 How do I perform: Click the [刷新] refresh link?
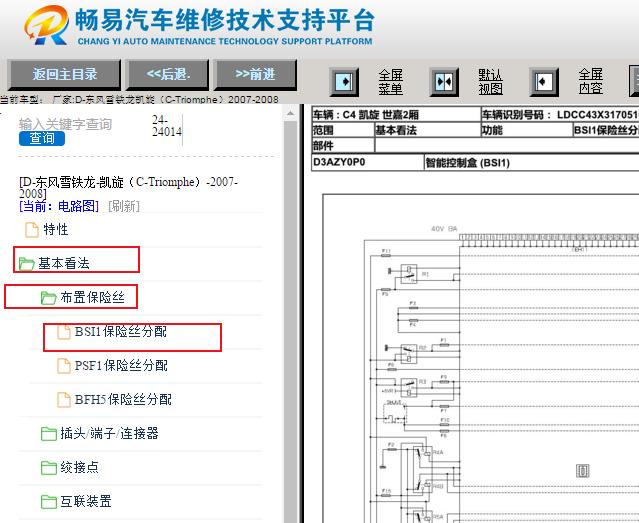(124, 206)
